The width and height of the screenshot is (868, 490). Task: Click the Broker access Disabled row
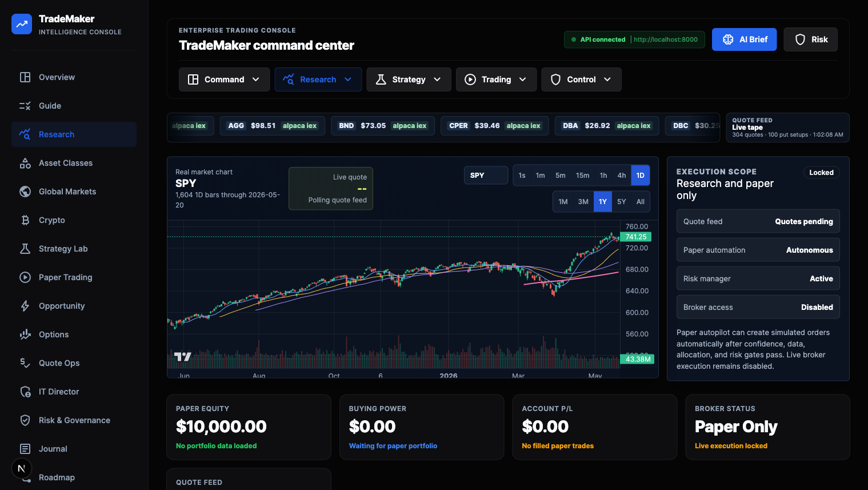758,307
